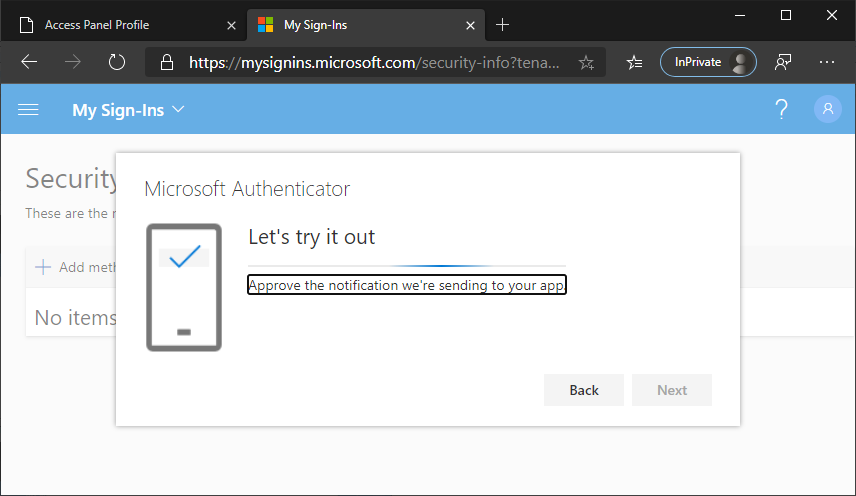The width and height of the screenshot is (856, 496).
Task: Close the My Sign-Ins tab
Action: [x=470, y=25]
